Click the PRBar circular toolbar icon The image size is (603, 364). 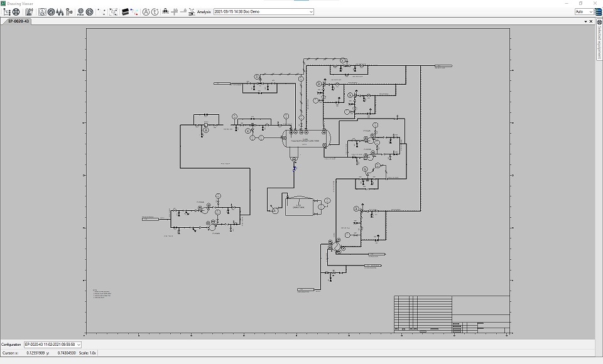80,12
